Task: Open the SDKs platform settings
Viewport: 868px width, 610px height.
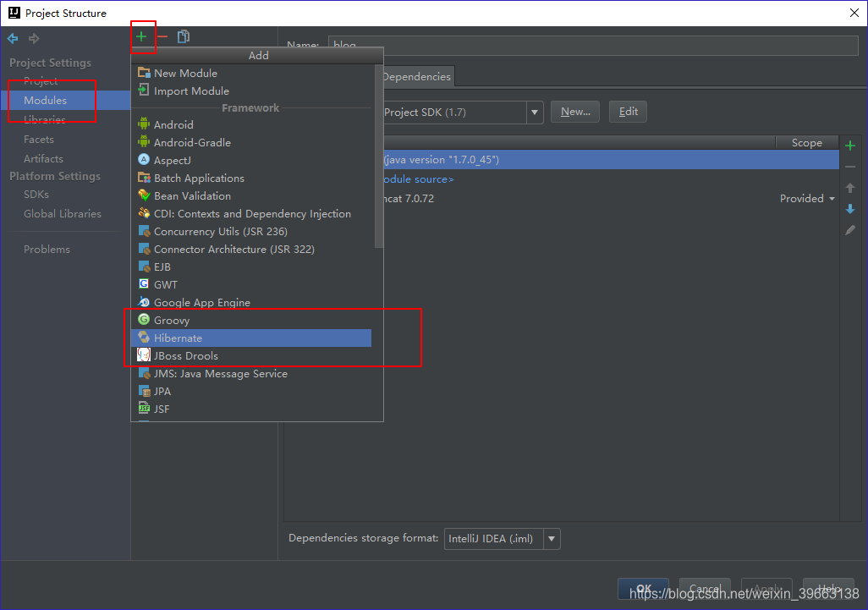Action: click(36, 195)
